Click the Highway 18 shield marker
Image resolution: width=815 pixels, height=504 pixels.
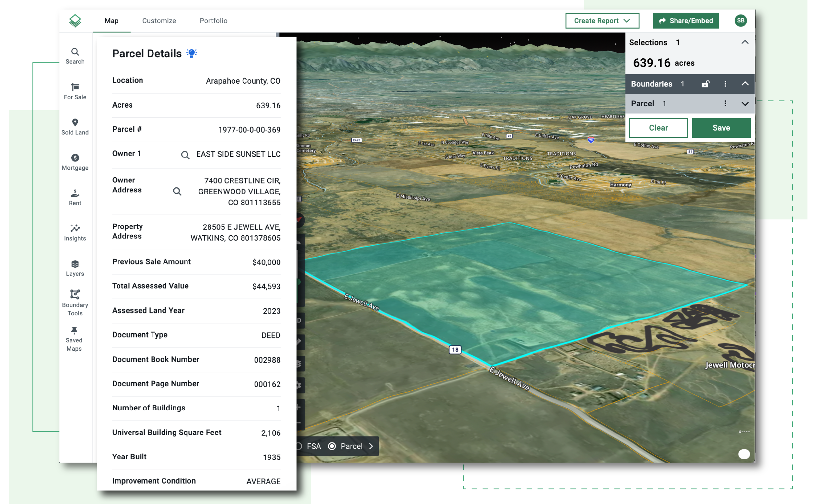click(455, 350)
